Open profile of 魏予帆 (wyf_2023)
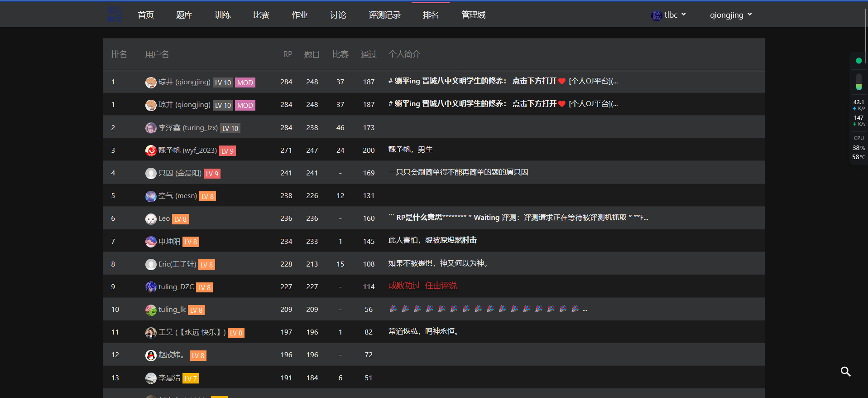This screenshot has height=398, width=868. (x=187, y=150)
